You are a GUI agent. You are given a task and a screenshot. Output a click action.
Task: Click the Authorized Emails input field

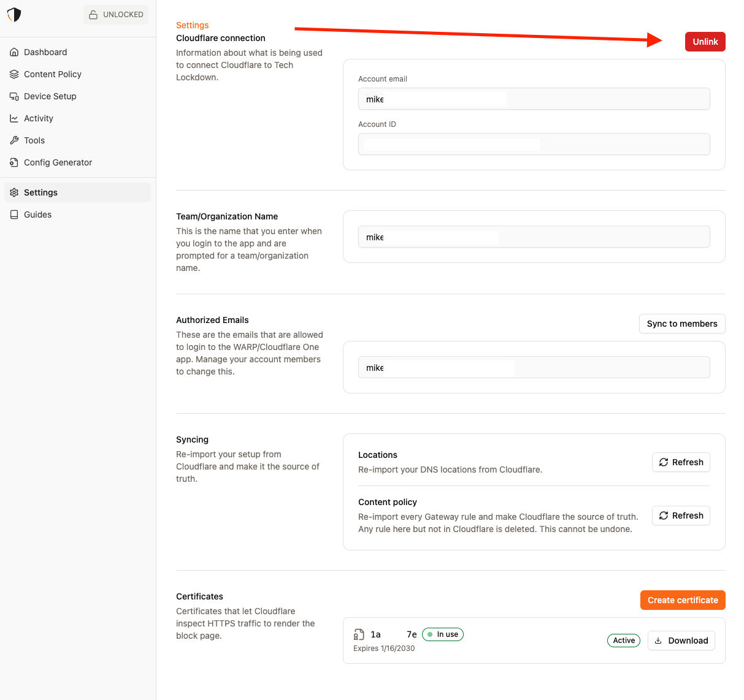pyautogui.click(x=534, y=367)
